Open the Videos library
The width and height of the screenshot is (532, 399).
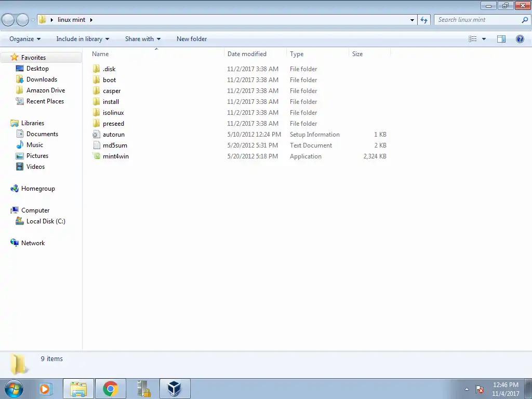pyautogui.click(x=35, y=167)
